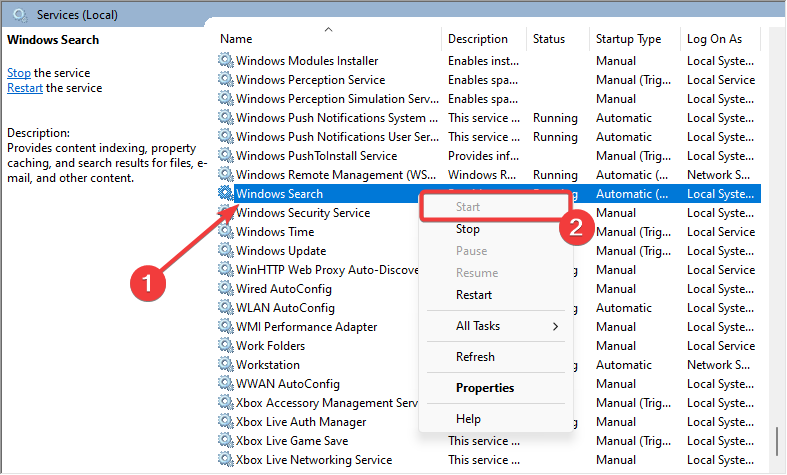Click the WinHTTP Web Proxy gear icon
Image resolution: width=787 pixels, height=475 pixels.
click(225, 269)
